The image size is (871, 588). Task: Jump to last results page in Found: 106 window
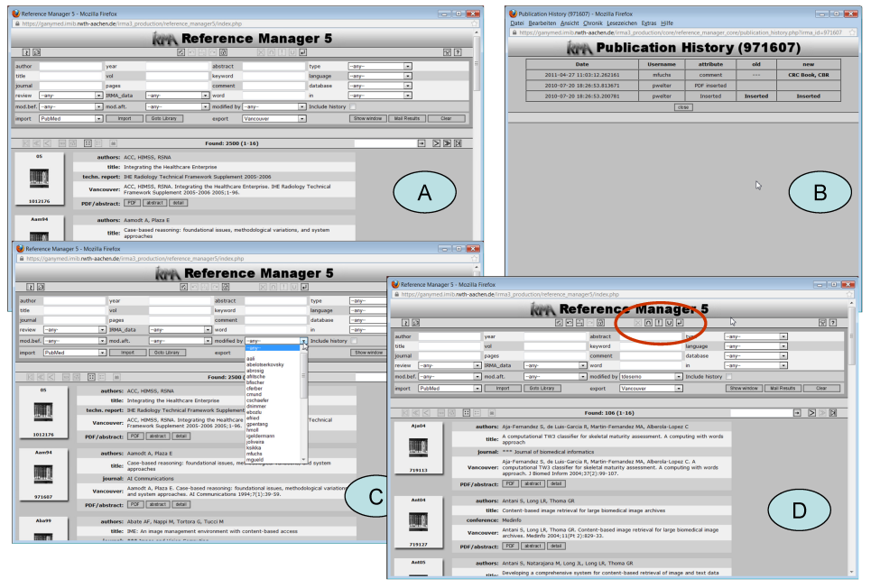(x=833, y=412)
